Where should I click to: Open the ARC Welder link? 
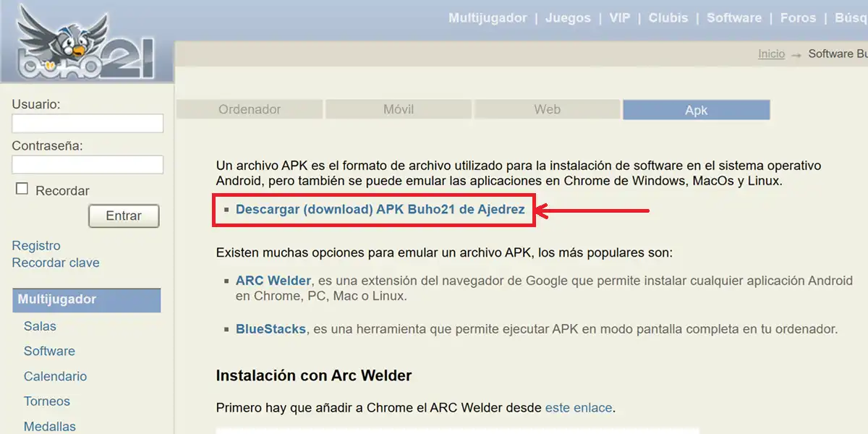273,281
